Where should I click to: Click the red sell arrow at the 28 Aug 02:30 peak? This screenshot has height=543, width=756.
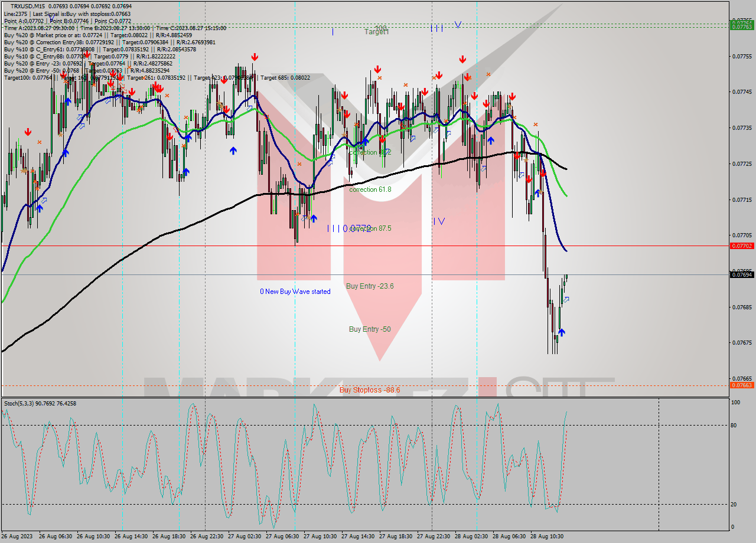coord(468,76)
